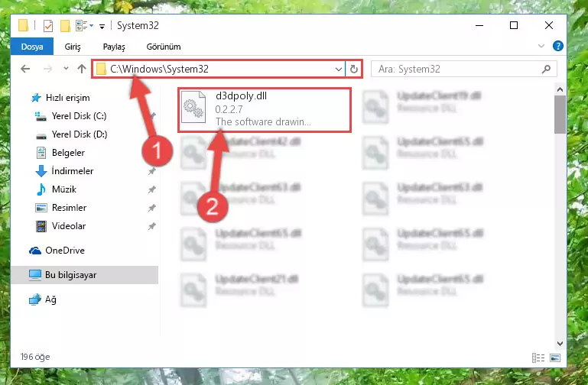Open İndirmeler in the sidebar
Viewport: 588px width, 385px height.
coord(73,171)
